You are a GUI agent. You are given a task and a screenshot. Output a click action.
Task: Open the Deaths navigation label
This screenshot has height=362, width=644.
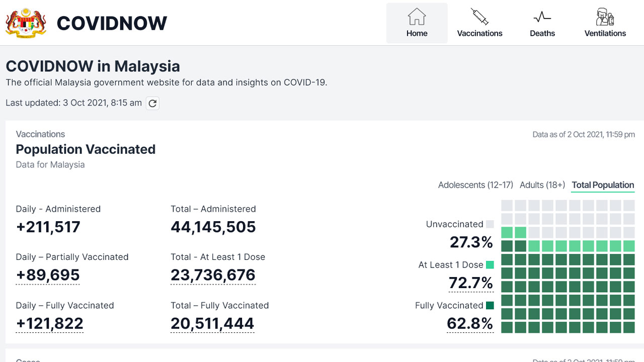tap(542, 33)
